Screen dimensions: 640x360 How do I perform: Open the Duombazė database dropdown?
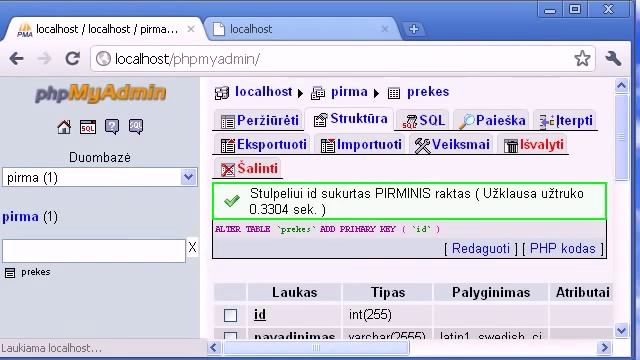[100, 178]
